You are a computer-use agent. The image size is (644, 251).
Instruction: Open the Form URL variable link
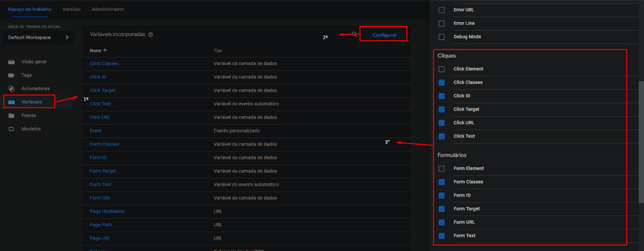pos(100,198)
